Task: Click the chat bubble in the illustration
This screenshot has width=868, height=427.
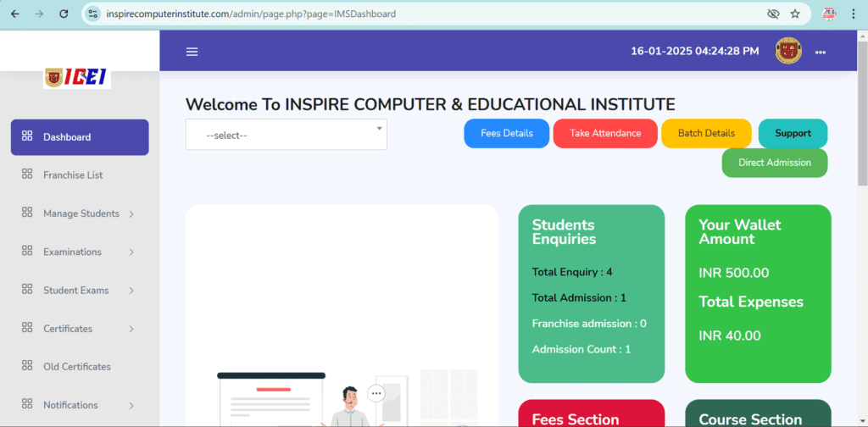Action: [x=376, y=393]
